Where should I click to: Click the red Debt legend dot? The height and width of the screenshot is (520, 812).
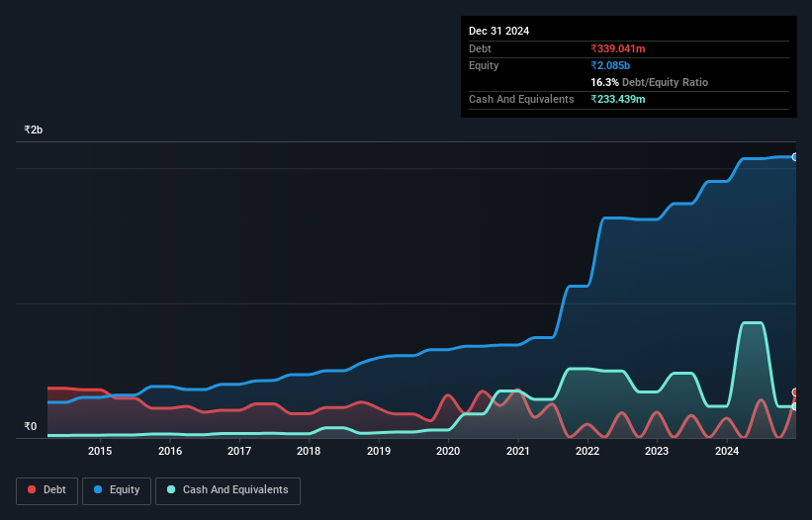(32, 489)
